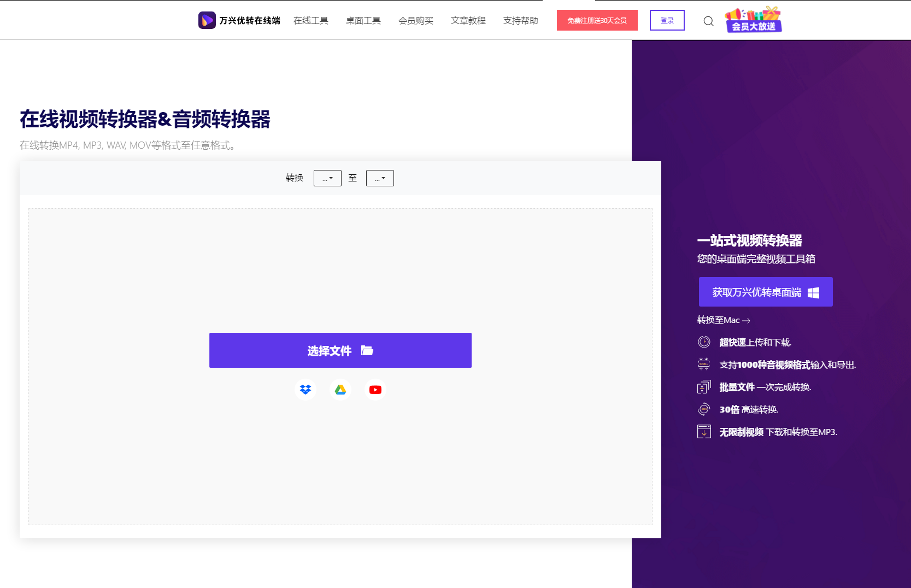Click the Windows logo on the download button

814,292
